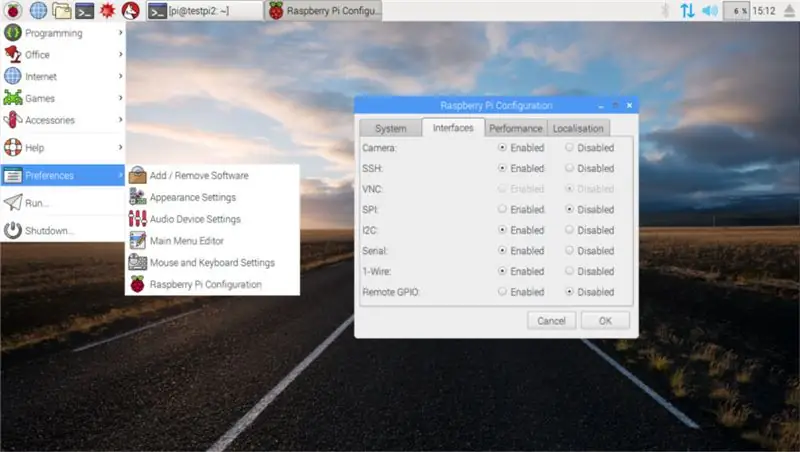Set Camera to Disabled
The height and width of the screenshot is (452, 800).
pyautogui.click(x=589, y=147)
